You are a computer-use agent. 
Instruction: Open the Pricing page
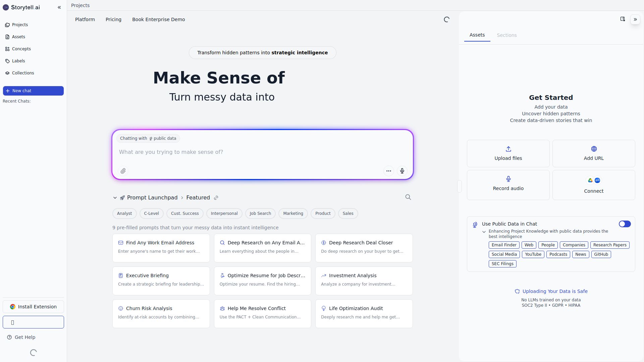[113, 19]
